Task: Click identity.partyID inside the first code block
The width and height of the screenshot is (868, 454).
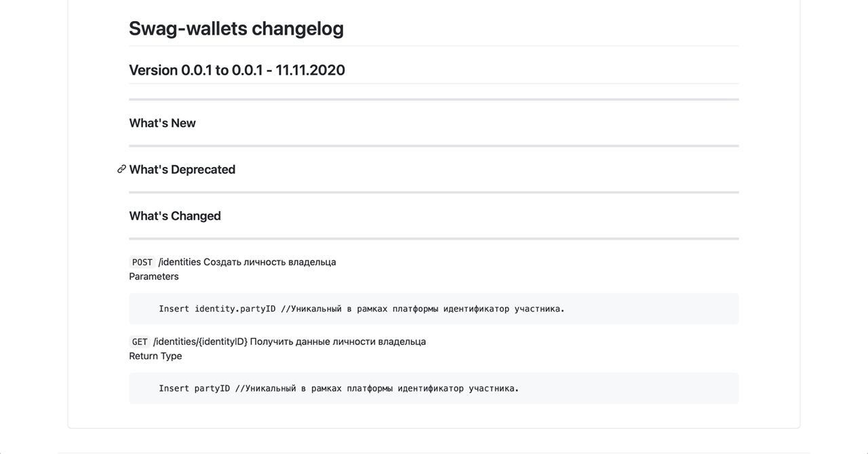Action: tap(235, 309)
